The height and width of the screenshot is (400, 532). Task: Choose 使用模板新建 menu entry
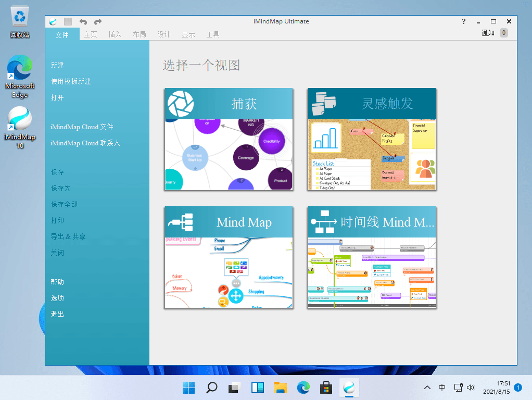(x=71, y=81)
